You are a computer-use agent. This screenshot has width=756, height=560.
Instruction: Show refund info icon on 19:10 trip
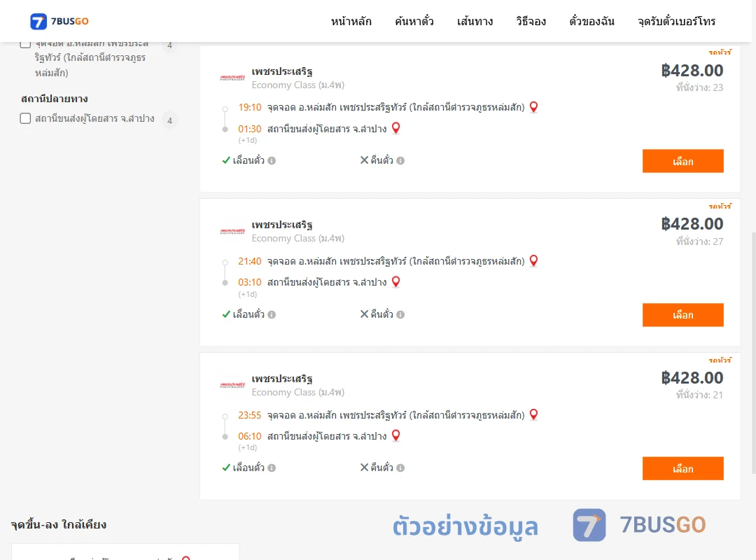tap(400, 160)
